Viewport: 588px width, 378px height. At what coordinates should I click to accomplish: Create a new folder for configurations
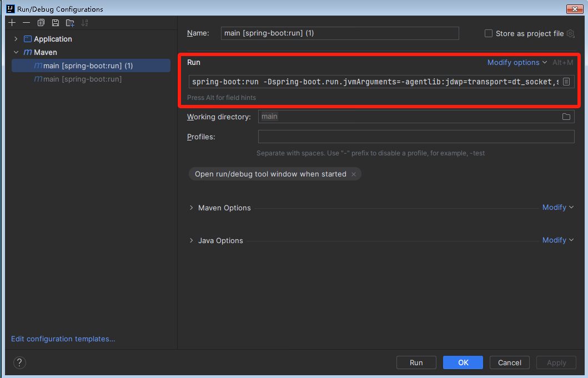pos(70,23)
